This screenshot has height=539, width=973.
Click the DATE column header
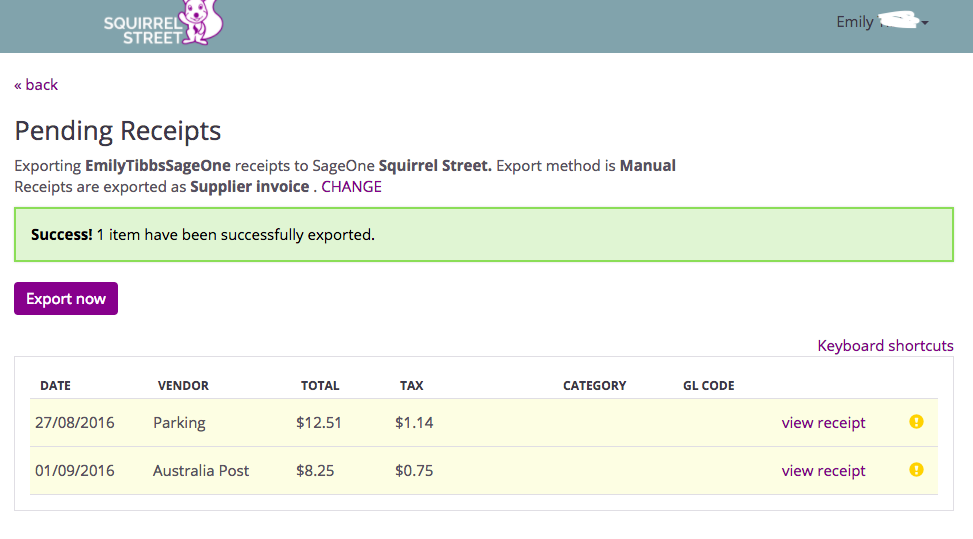55,386
